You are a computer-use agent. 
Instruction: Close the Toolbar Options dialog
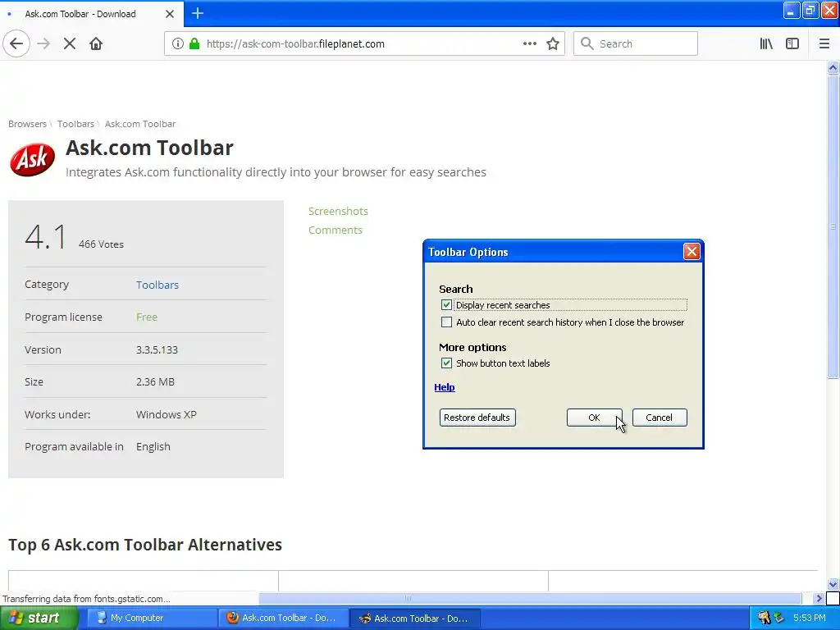click(x=691, y=252)
